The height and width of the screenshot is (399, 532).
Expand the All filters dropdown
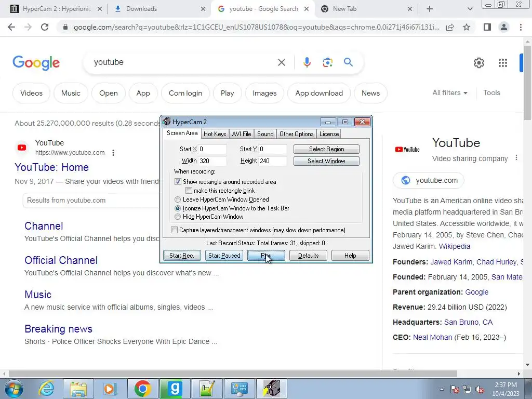pos(449,92)
